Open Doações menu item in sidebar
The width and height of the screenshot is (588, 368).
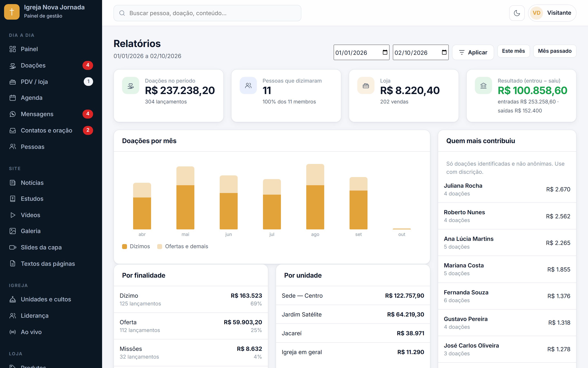[51, 65]
